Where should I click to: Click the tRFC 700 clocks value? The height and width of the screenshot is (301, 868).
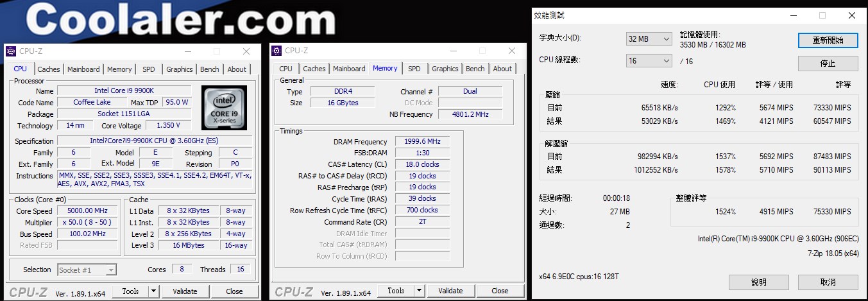pos(422,211)
